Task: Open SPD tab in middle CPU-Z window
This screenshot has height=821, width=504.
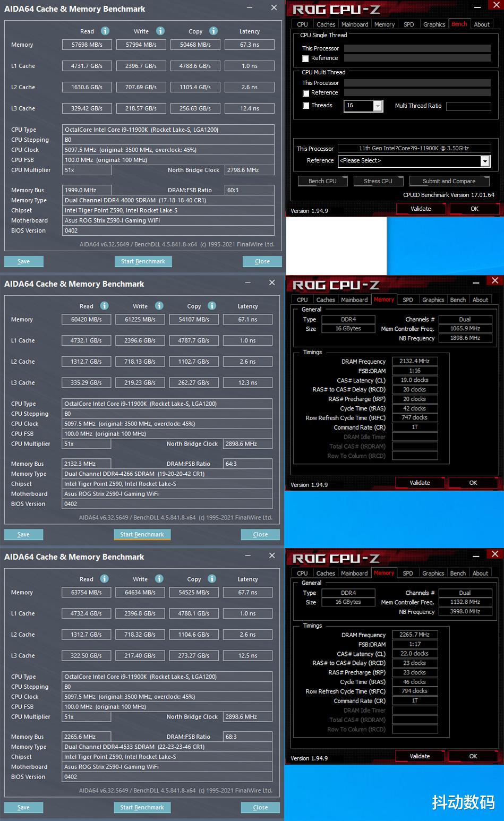Action: tap(408, 300)
